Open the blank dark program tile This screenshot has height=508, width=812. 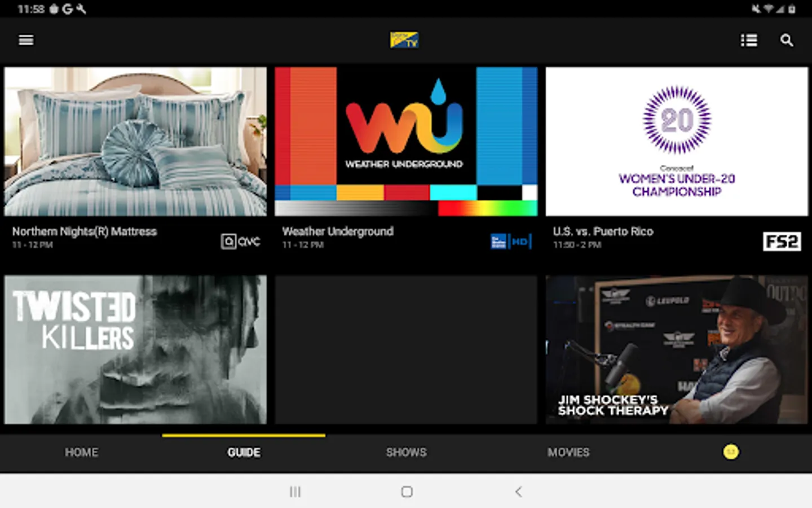tap(406, 349)
